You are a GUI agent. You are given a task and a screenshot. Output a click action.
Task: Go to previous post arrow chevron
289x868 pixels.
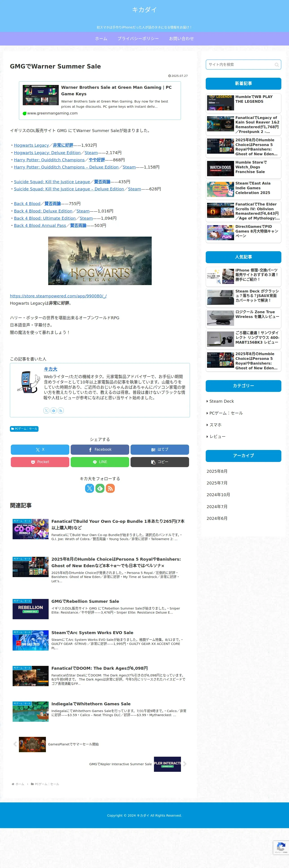[x=15, y=744]
